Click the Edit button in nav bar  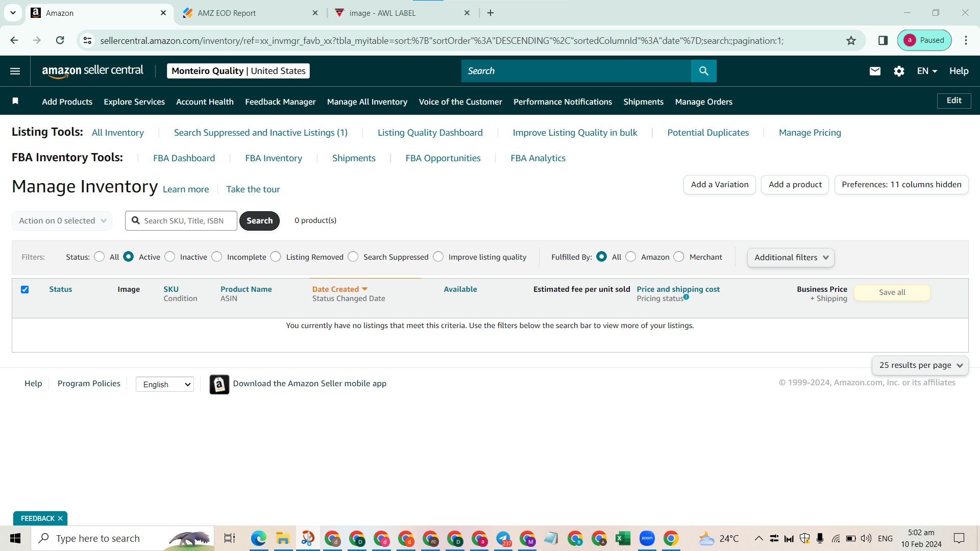pyautogui.click(x=954, y=101)
